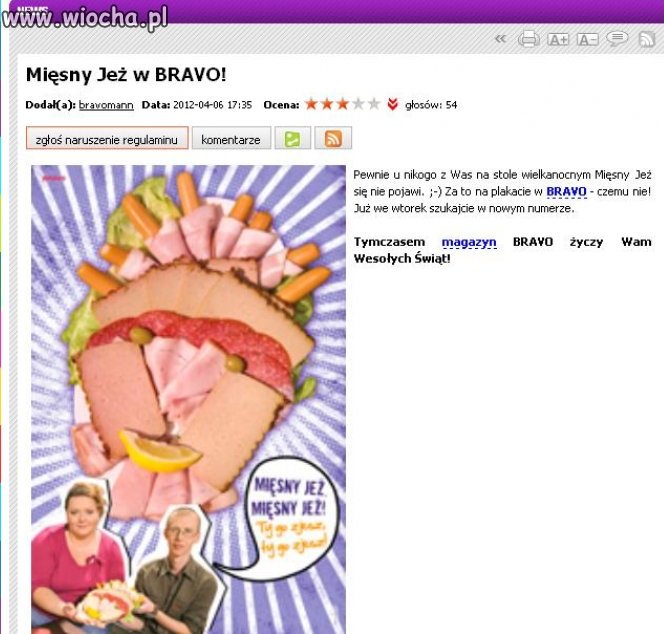664x634 pixels.
Task: Rate article with the first star
Action: click(311, 104)
